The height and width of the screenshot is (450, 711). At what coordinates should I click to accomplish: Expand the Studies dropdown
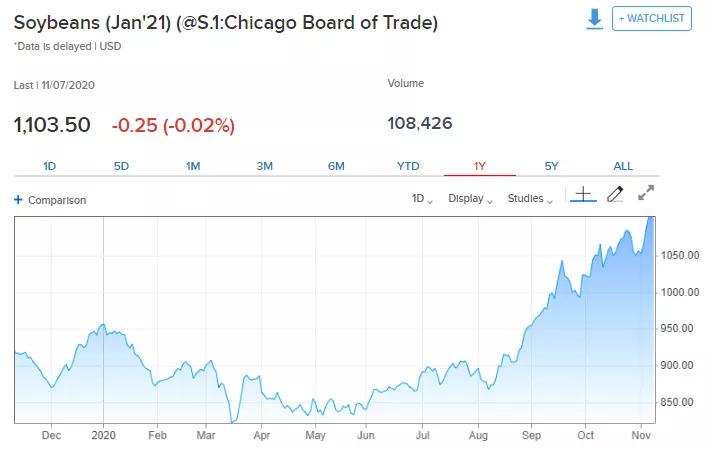point(530,199)
